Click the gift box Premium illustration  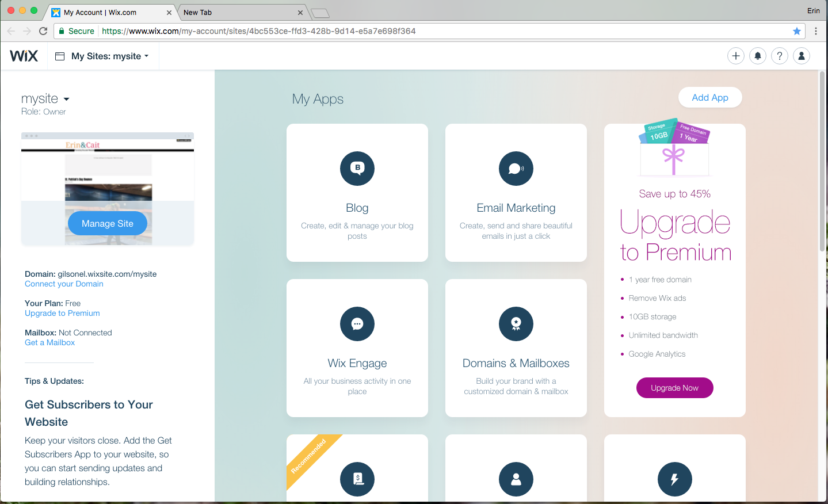point(674,148)
